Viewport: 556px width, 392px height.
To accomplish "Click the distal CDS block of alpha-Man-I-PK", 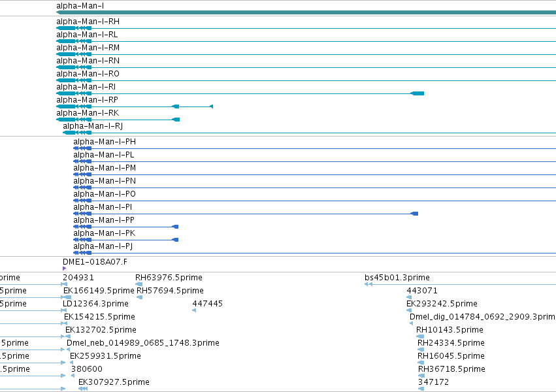I will (x=175, y=240).
